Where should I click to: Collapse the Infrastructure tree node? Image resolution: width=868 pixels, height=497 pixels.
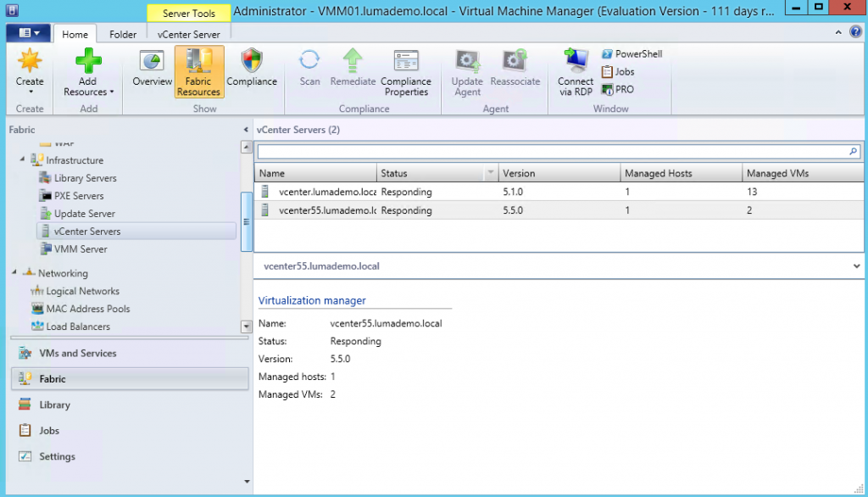(22, 159)
